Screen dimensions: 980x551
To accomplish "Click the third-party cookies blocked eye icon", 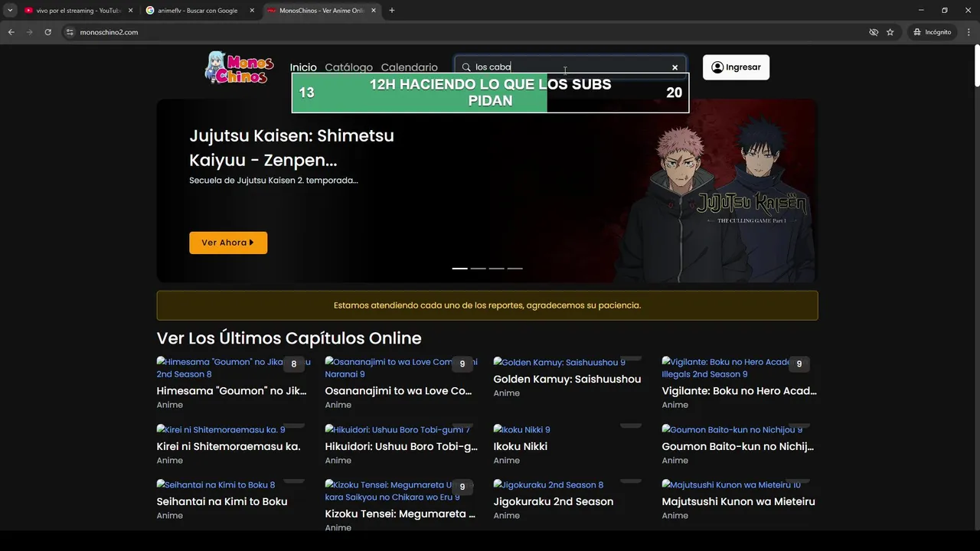I will click(x=874, y=32).
